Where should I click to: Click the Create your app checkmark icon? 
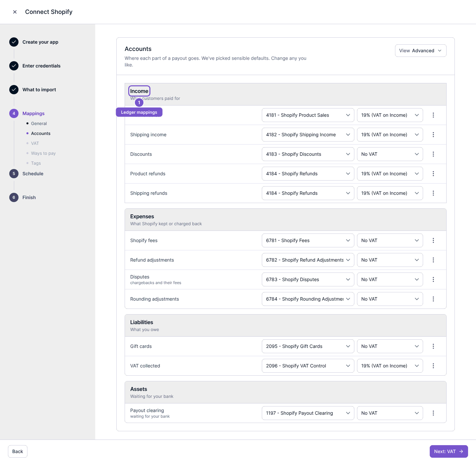[14, 42]
